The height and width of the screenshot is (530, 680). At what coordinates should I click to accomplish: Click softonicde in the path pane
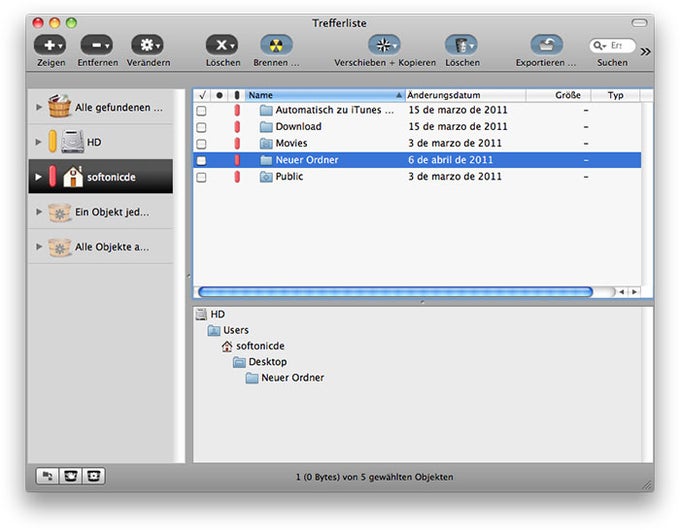click(253, 346)
